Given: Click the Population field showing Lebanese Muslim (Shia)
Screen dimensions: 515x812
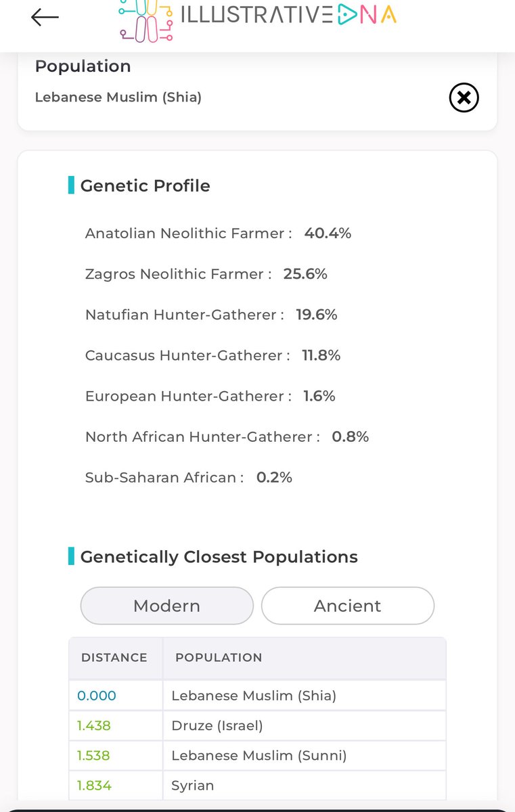Looking at the screenshot, I should (118, 97).
